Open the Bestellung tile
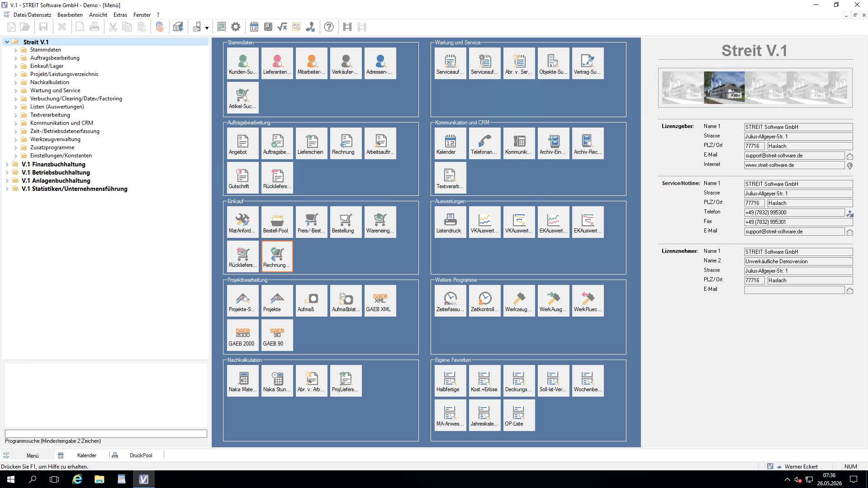Viewport: 868px width, 488px height. (x=346, y=222)
